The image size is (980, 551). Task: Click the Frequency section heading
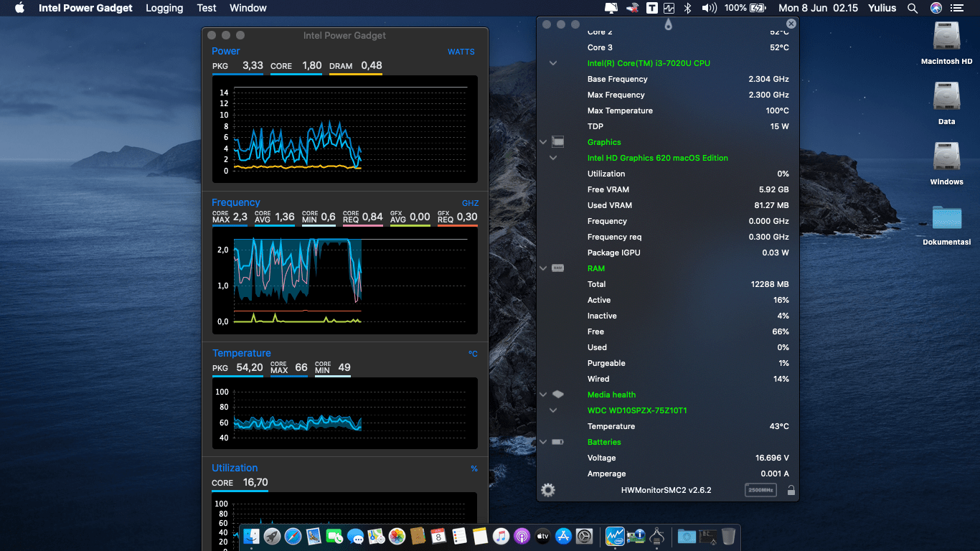coord(235,202)
